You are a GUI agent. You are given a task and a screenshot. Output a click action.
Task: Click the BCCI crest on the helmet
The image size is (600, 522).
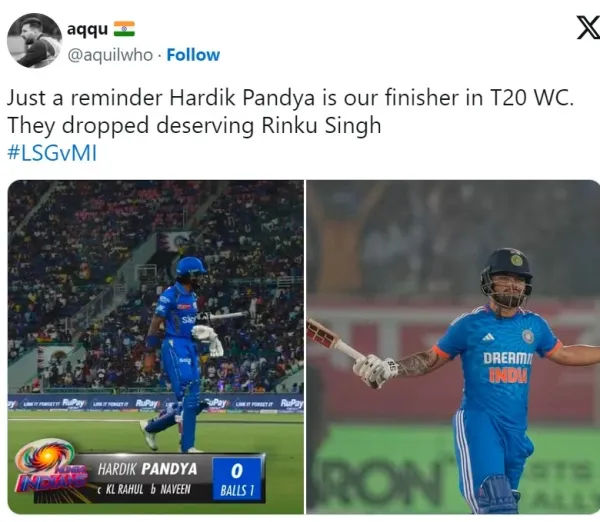(x=517, y=260)
